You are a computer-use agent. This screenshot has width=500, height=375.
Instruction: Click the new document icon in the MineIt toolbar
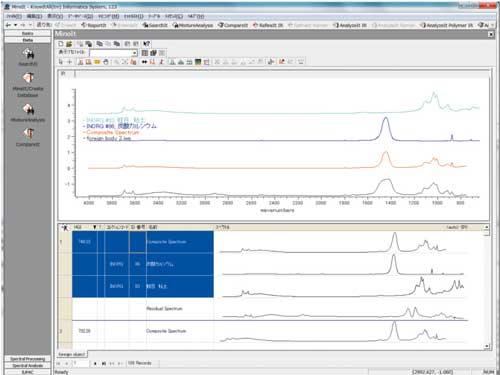[61, 44]
